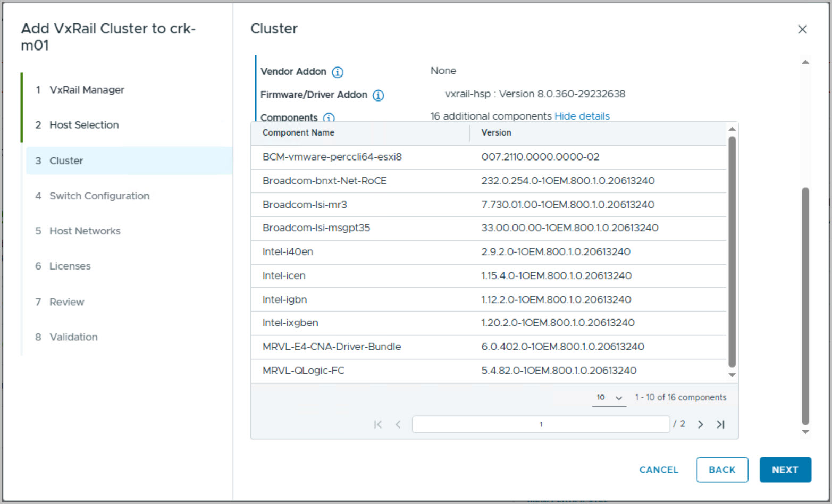Go to the previous components page arrow
The image size is (832, 504).
[398, 424]
